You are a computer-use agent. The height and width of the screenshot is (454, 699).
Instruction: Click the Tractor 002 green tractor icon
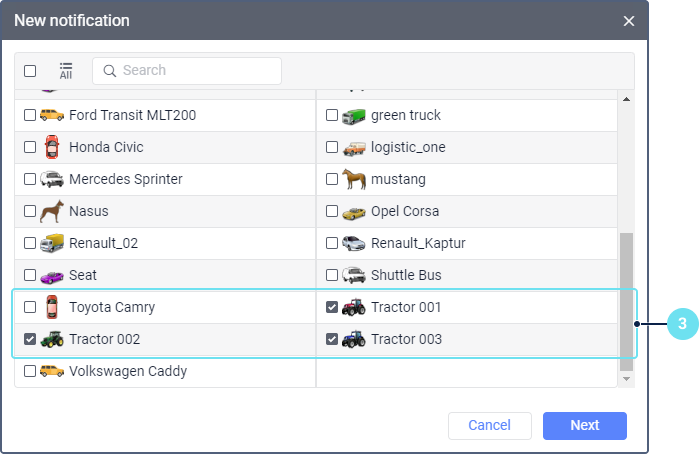pos(52,339)
